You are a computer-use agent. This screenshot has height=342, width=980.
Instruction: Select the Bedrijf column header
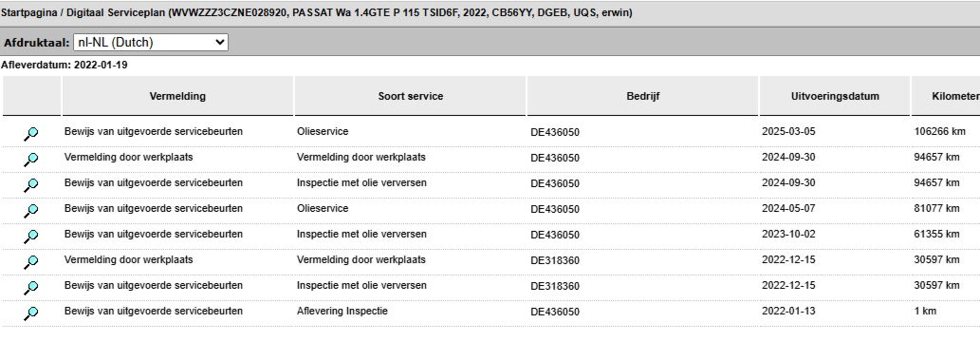[x=643, y=96]
